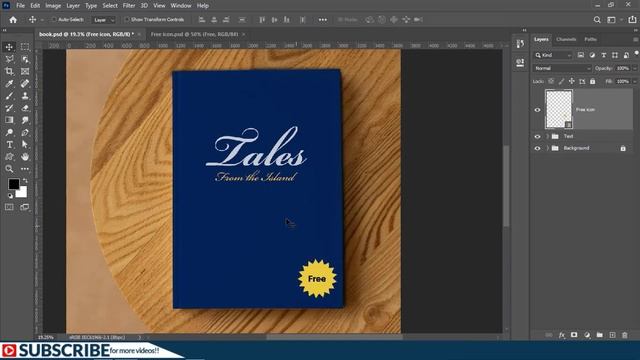Switch to the Channels tab

(566, 40)
